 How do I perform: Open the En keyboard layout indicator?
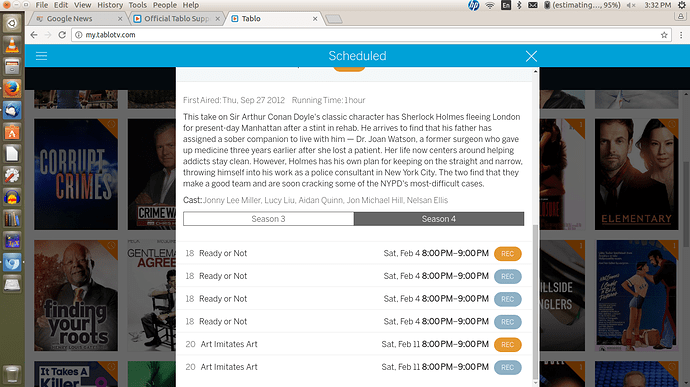tap(506, 5)
